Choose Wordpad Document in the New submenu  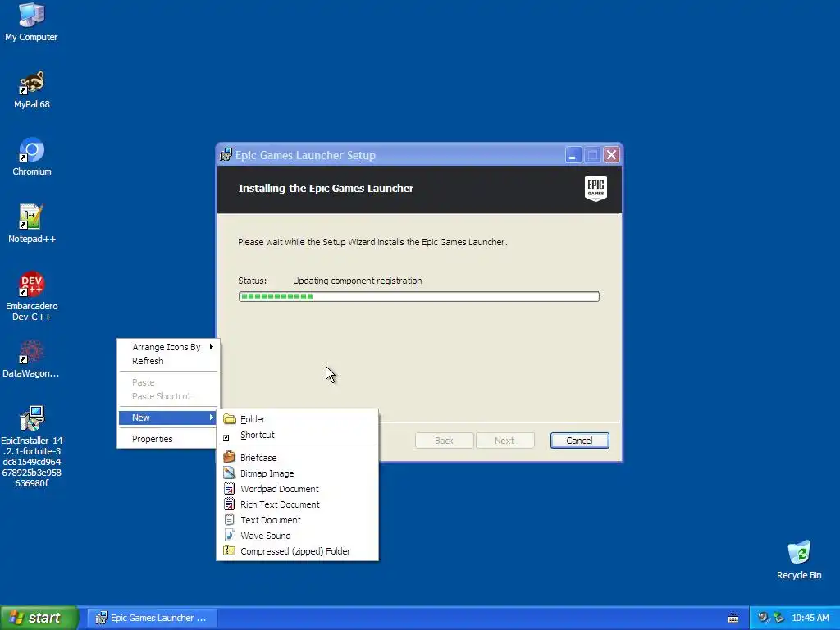[x=297, y=489]
